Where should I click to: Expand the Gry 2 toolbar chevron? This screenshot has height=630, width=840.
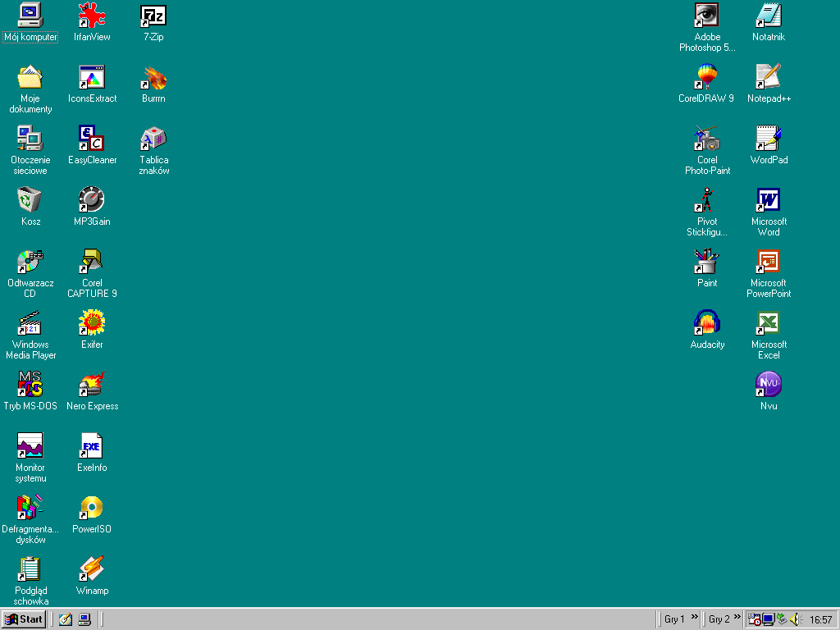(737, 618)
